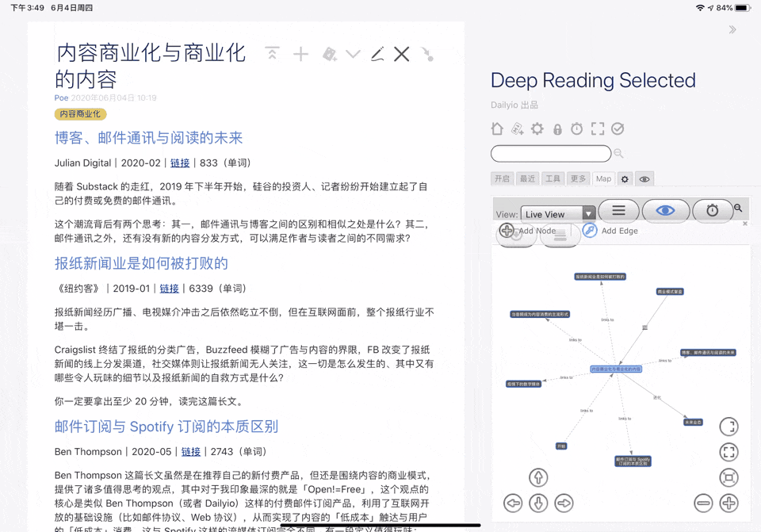Focus the sidebar search field
Image resolution: width=761 pixels, height=532 pixels.
(x=551, y=153)
